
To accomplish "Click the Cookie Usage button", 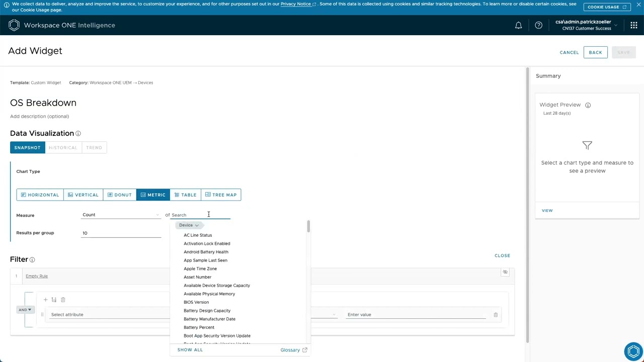I will 606,7.
